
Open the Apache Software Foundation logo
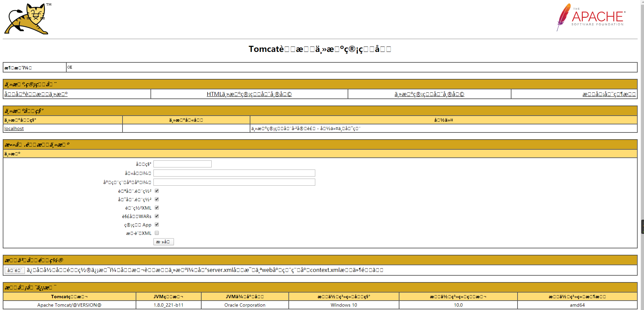591,17
